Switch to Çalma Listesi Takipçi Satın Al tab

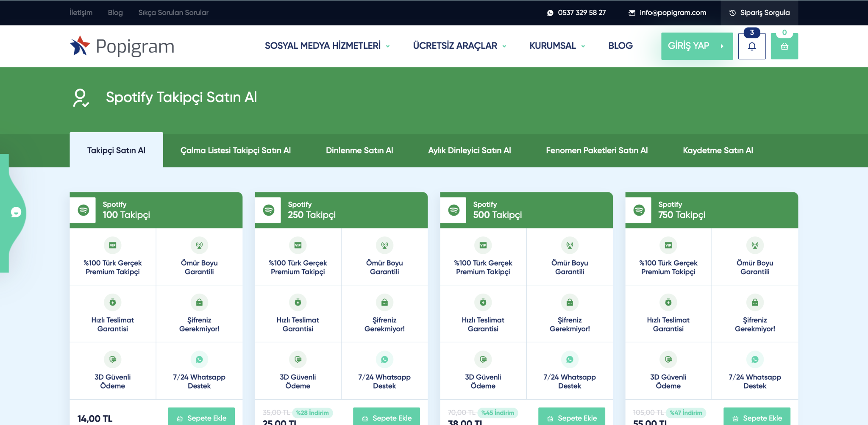[x=236, y=150]
